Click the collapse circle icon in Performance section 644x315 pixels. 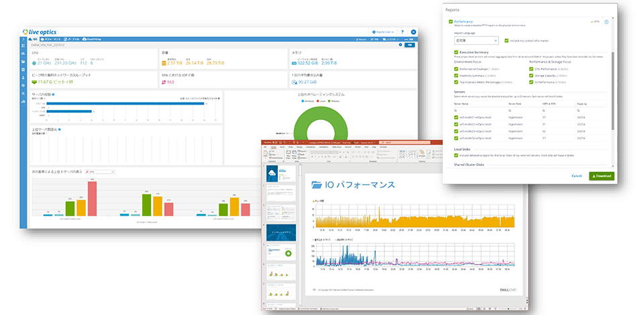pos(606,21)
